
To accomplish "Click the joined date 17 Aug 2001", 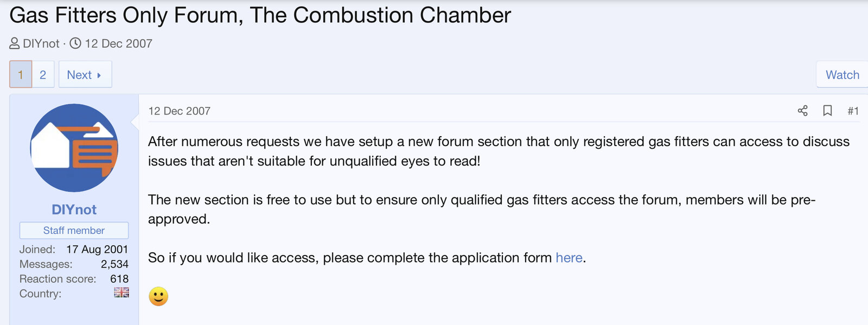I will tap(97, 250).
